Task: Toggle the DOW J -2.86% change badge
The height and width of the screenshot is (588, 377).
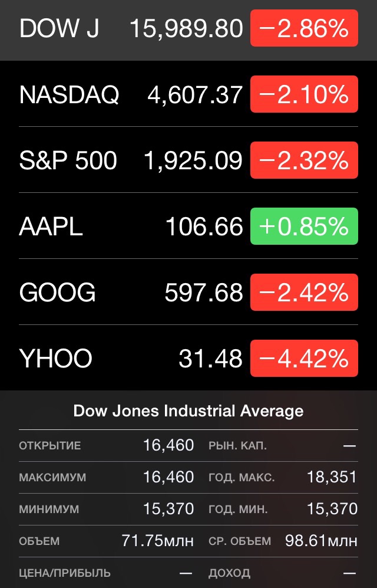Action: point(304,28)
